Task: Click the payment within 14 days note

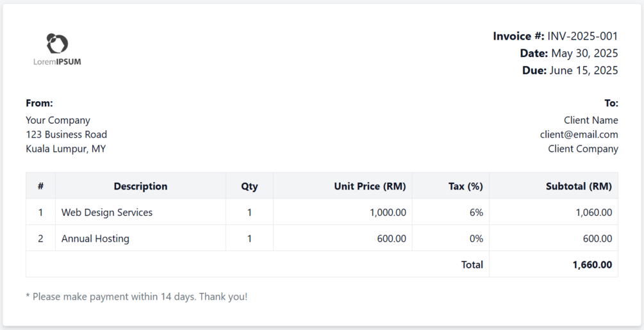Action: pos(136,297)
